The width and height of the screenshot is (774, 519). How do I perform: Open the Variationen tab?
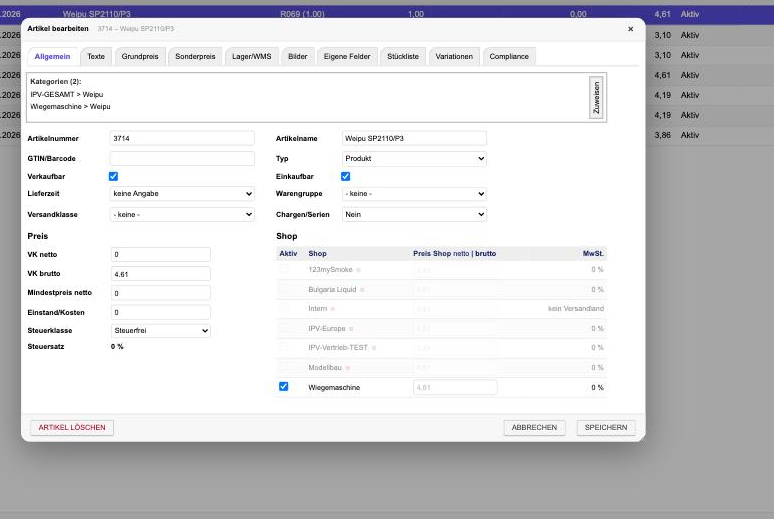click(454, 56)
